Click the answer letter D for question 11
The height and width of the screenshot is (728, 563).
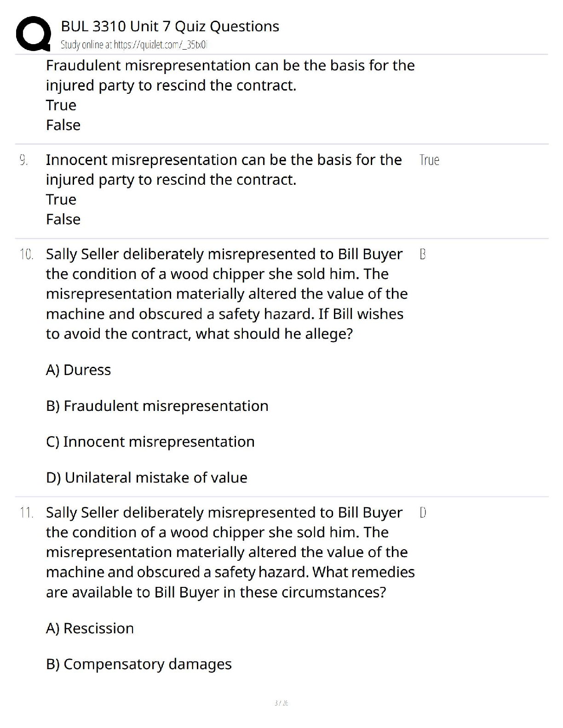pos(423,512)
